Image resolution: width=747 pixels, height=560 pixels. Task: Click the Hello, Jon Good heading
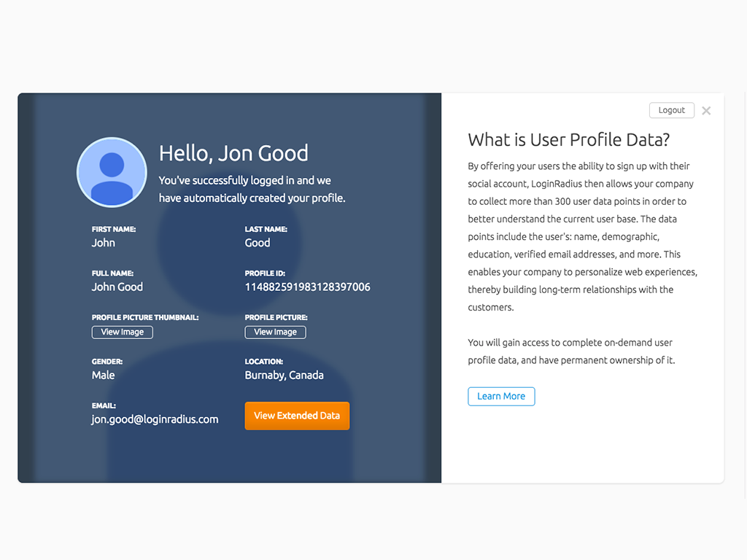[x=233, y=153]
